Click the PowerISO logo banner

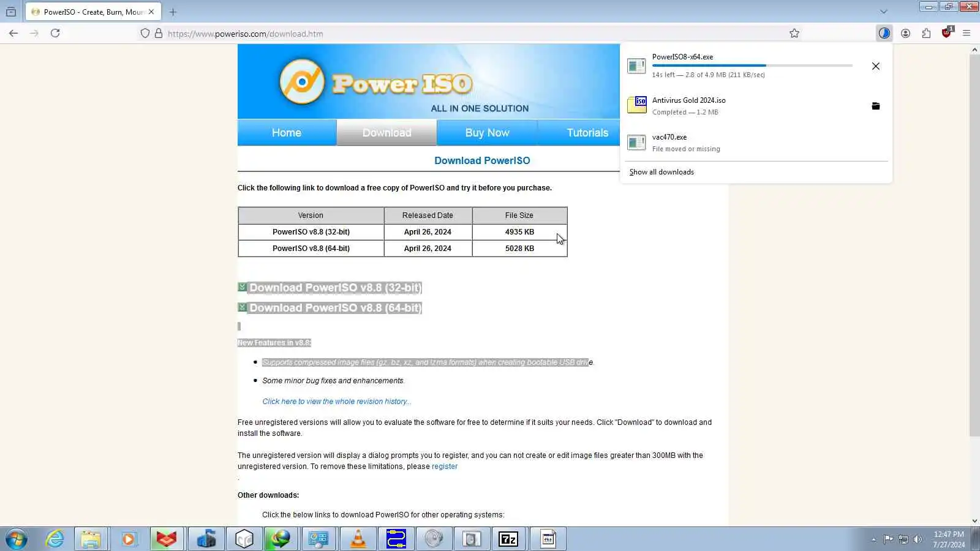point(428,81)
